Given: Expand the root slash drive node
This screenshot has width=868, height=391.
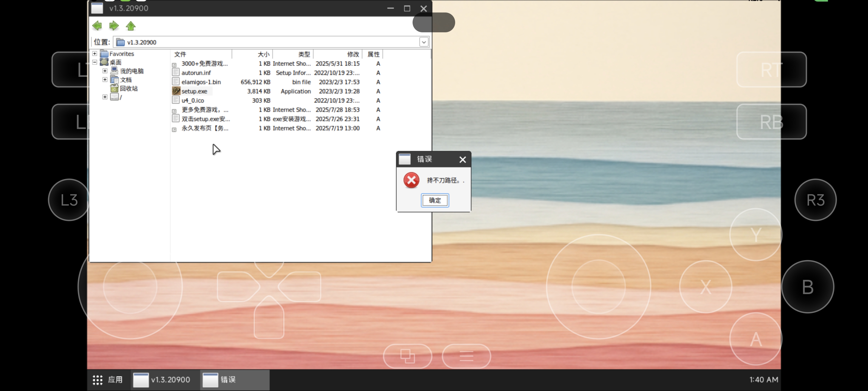Looking at the screenshot, I should tap(105, 97).
